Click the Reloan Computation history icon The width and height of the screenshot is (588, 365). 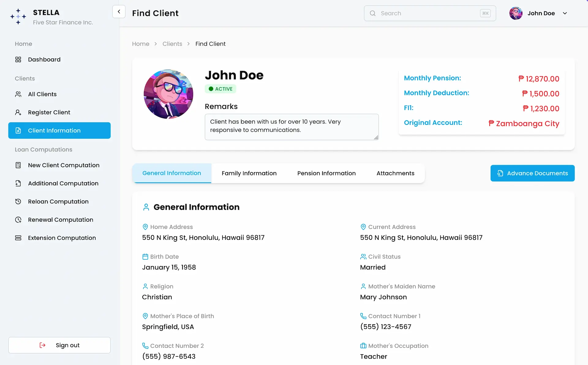click(18, 201)
